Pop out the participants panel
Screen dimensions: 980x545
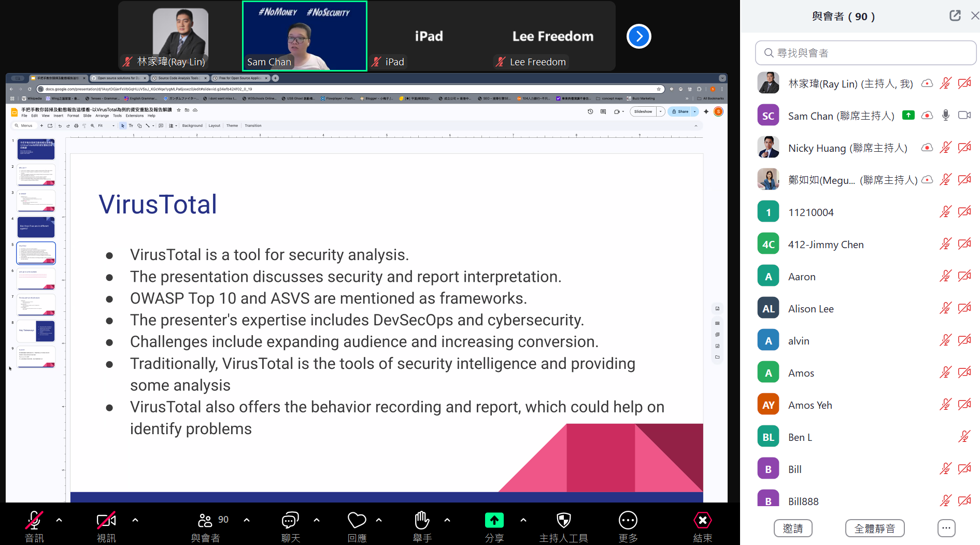tap(955, 16)
